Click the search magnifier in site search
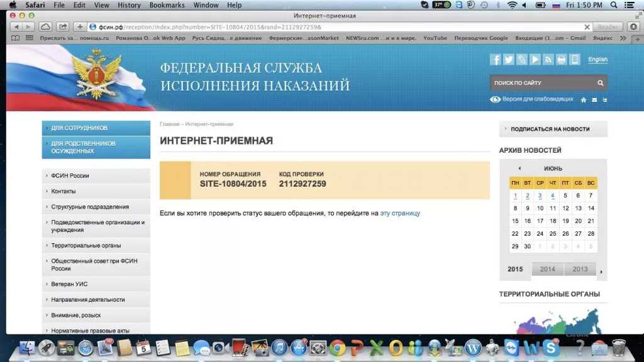This screenshot has width=644, height=362. point(600,83)
